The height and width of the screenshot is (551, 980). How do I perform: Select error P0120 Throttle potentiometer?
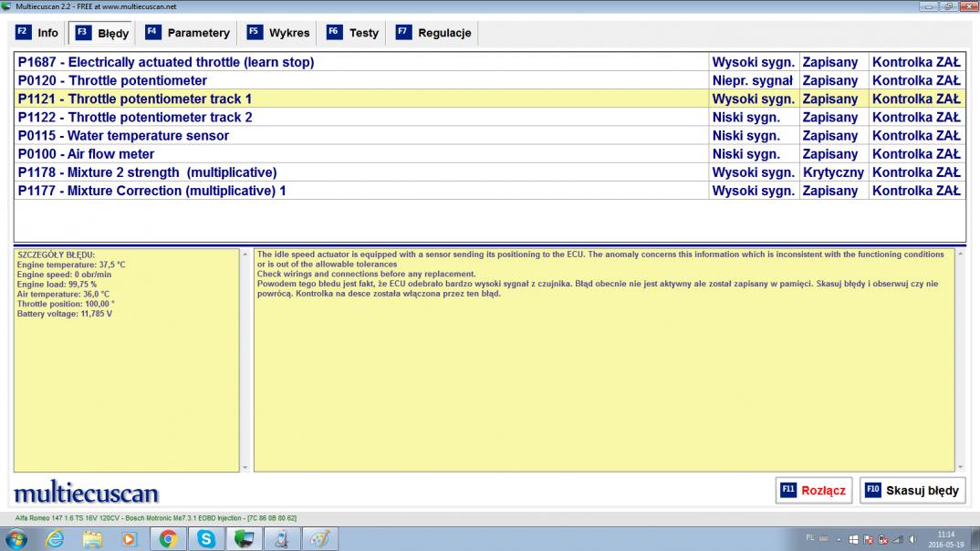pos(489,80)
